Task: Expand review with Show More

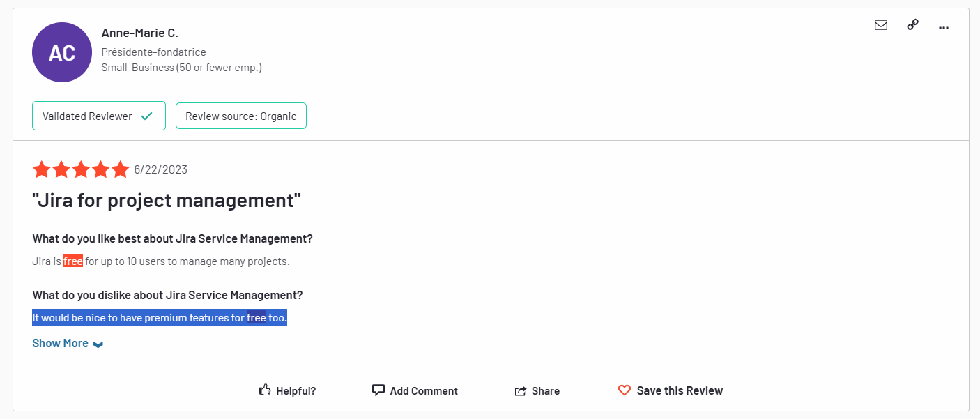Action: tap(60, 344)
